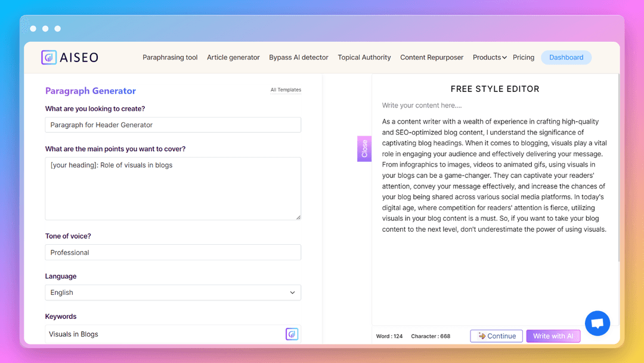The image size is (644, 363).
Task: Open the Language dropdown showing English
Action: coord(173,293)
